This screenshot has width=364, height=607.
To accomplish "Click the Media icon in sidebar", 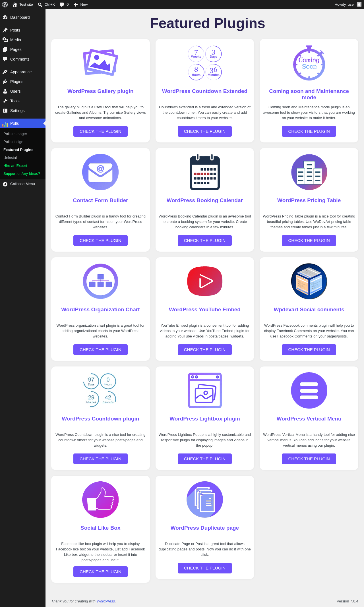I will pyautogui.click(x=5, y=40).
